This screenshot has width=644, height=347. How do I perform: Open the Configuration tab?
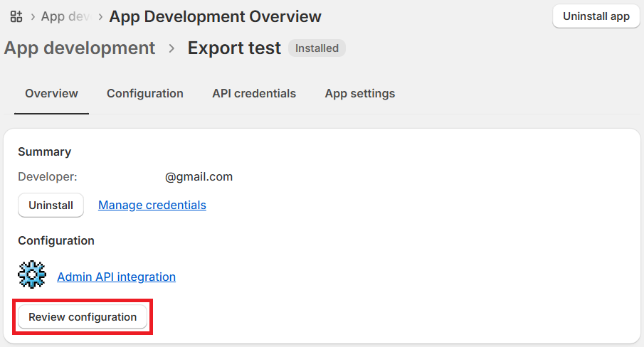(x=145, y=94)
